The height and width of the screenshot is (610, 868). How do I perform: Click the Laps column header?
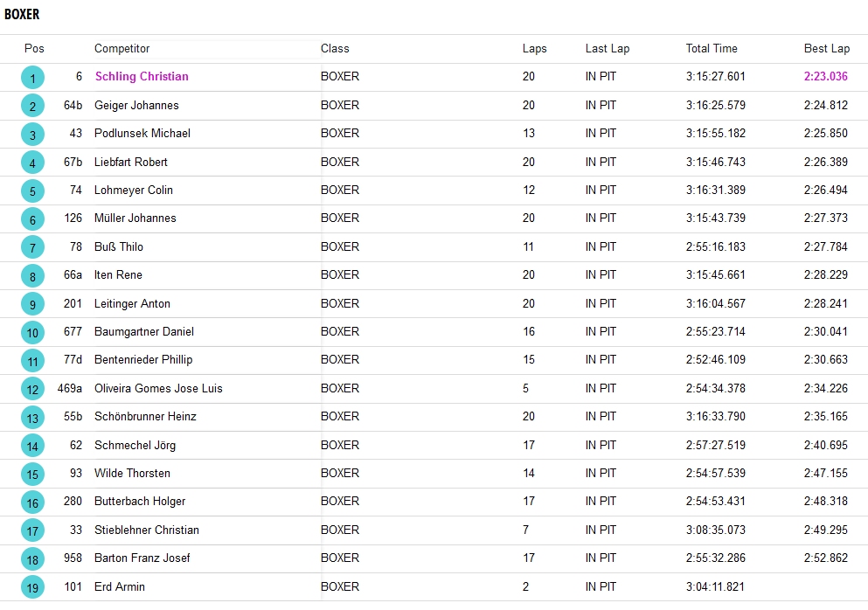coord(534,49)
